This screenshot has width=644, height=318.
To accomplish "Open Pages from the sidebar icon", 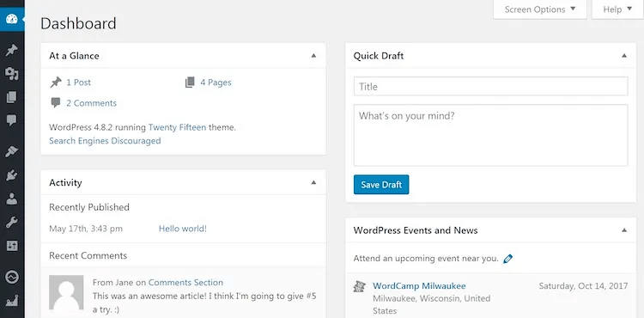I will tap(11, 97).
